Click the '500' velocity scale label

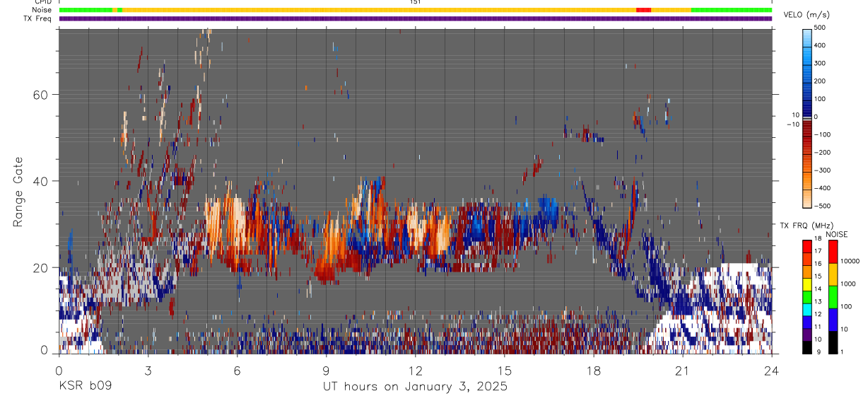click(821, 28)
